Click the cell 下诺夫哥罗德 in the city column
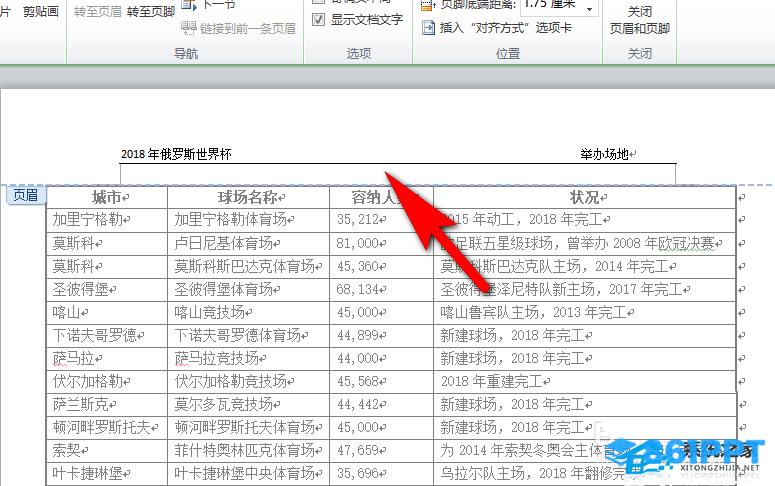 pos(107,336)
